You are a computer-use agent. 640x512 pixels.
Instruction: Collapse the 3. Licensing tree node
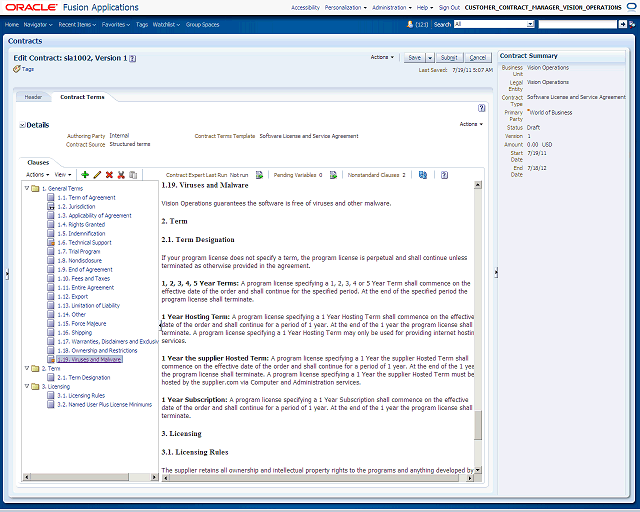pyautogui.click(x=27, y=386)
